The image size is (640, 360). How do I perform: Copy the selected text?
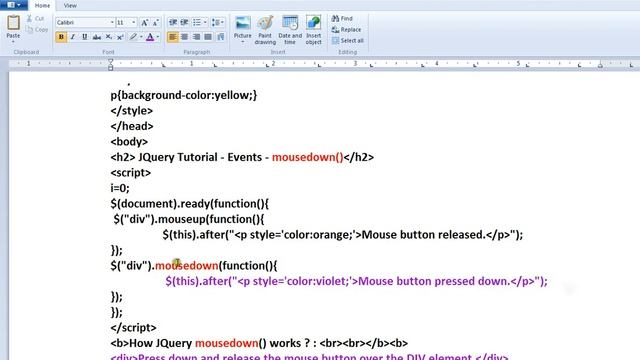[37, 29]
